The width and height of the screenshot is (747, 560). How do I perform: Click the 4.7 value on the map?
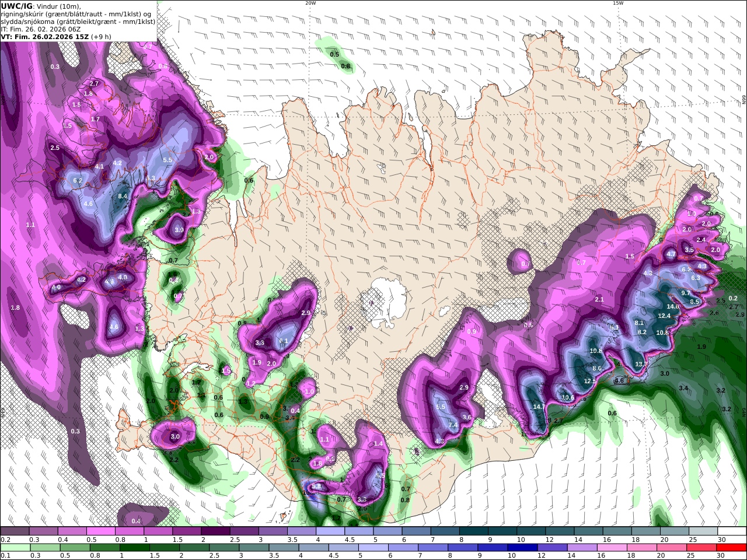click(671, 254)
